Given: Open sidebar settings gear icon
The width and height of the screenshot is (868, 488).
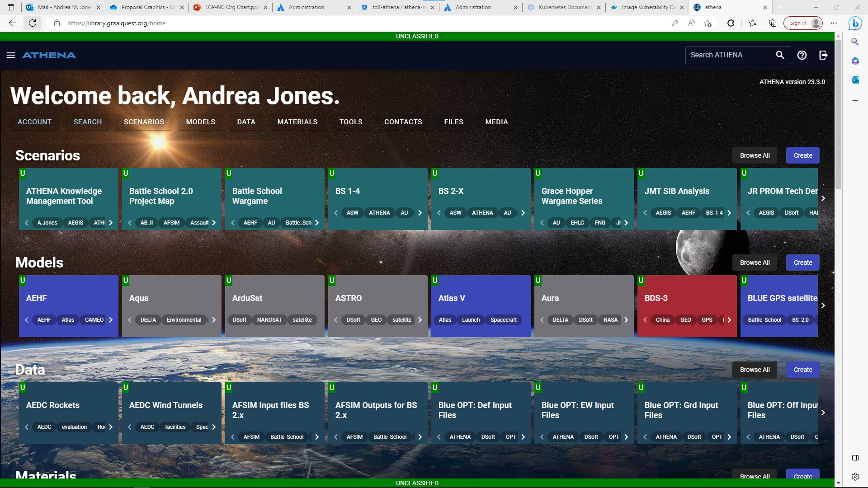Looking at the screenshot, I should pyautogui.click(x=855, y=476).
